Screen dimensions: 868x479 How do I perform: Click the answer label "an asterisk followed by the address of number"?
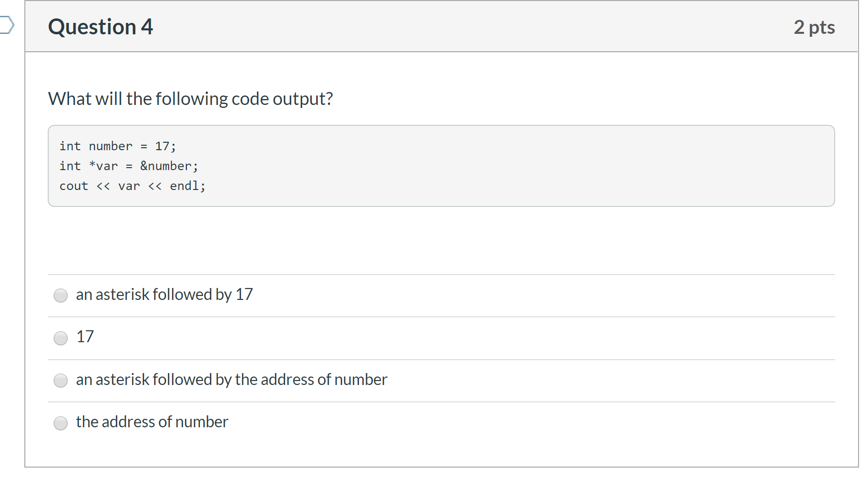pos(231,380)
